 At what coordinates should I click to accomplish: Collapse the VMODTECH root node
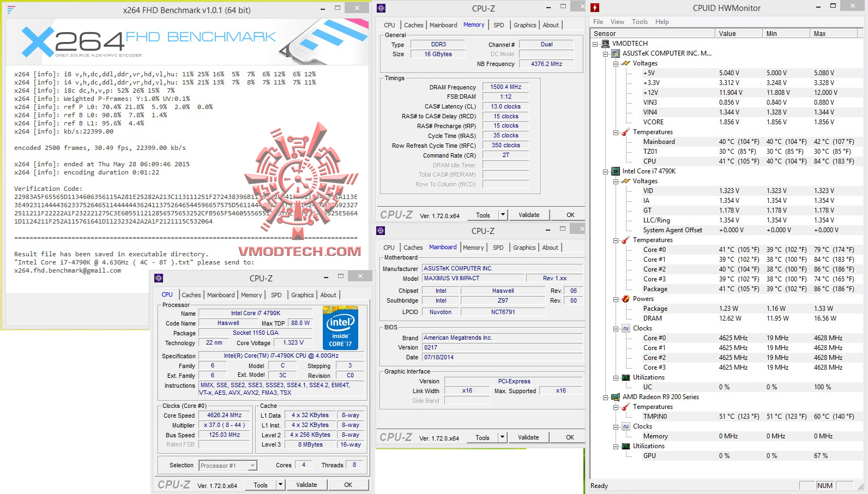(x=595, y=44)
